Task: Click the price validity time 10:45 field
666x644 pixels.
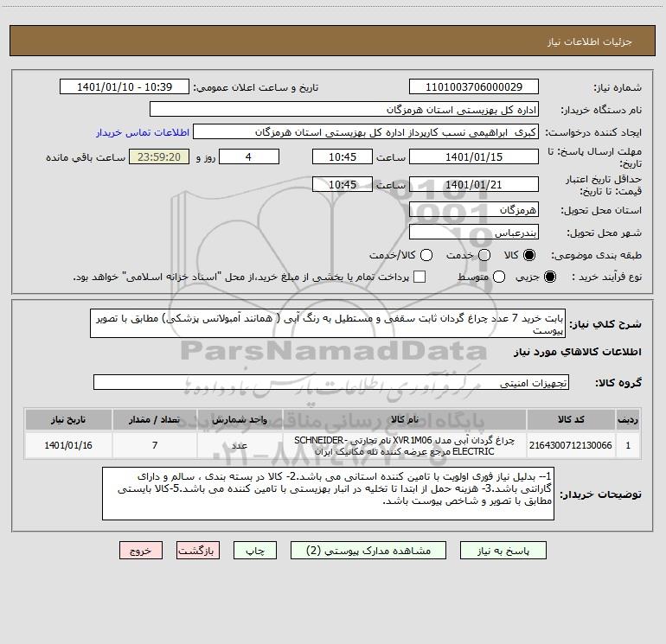Action: click(x=343, y=184)
